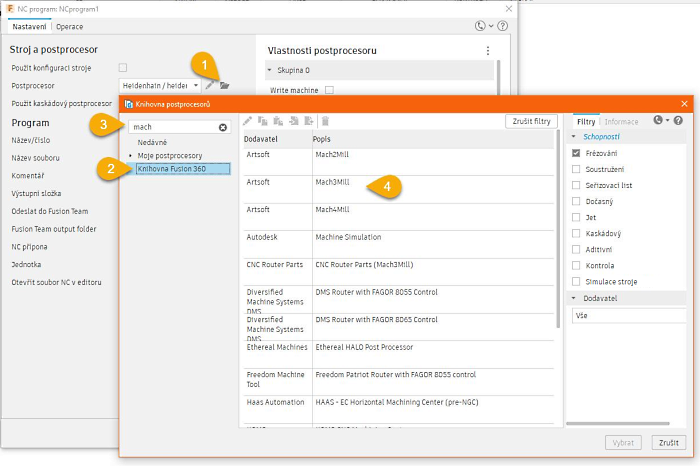Click the import icon in the library toolbar
Screen dimensions: 700x466
[294, 121]
